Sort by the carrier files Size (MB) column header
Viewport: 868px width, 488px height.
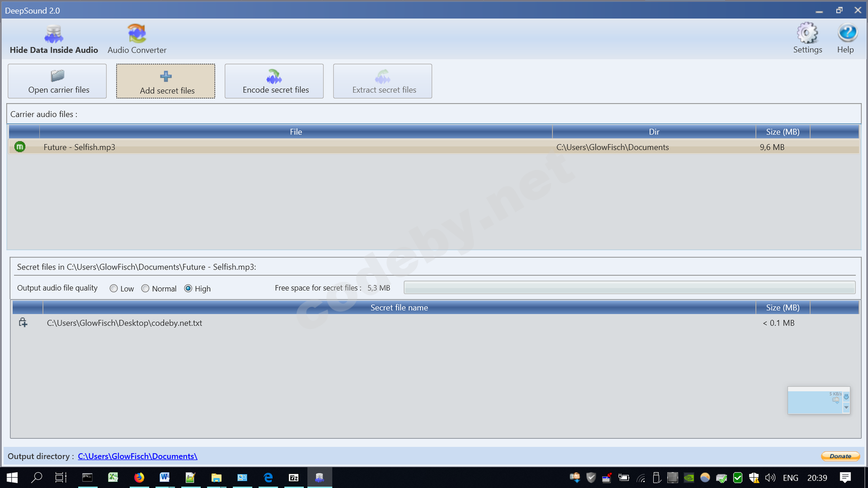(x=782, y=132)
